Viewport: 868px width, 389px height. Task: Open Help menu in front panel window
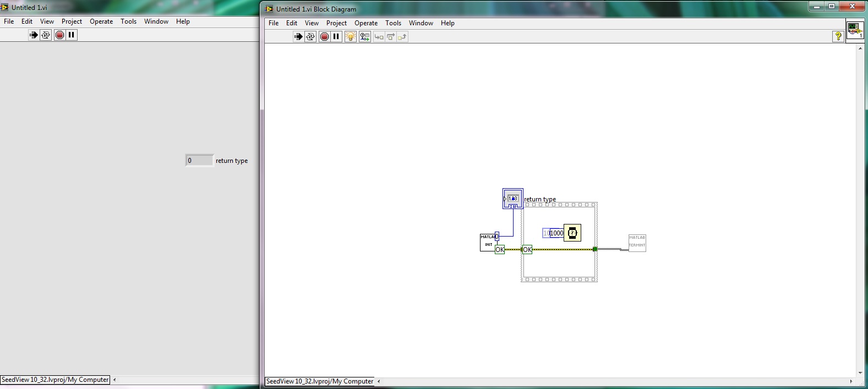click(x=183, y=21)
